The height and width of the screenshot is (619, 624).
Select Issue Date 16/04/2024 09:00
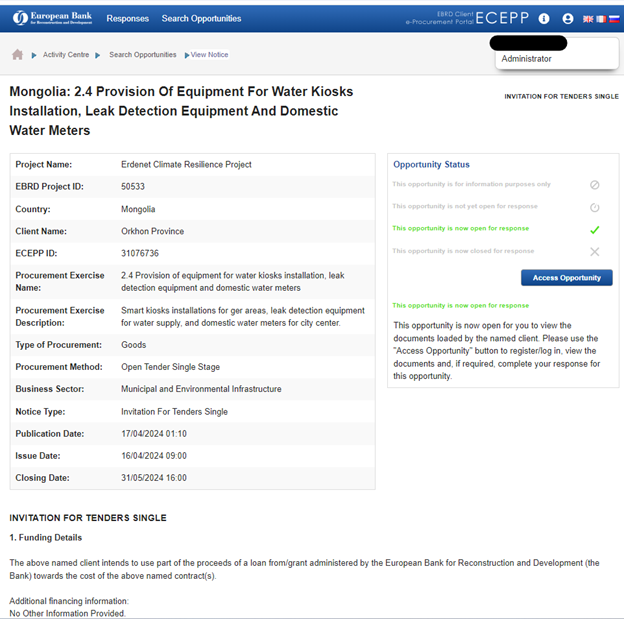click(154, 456)
